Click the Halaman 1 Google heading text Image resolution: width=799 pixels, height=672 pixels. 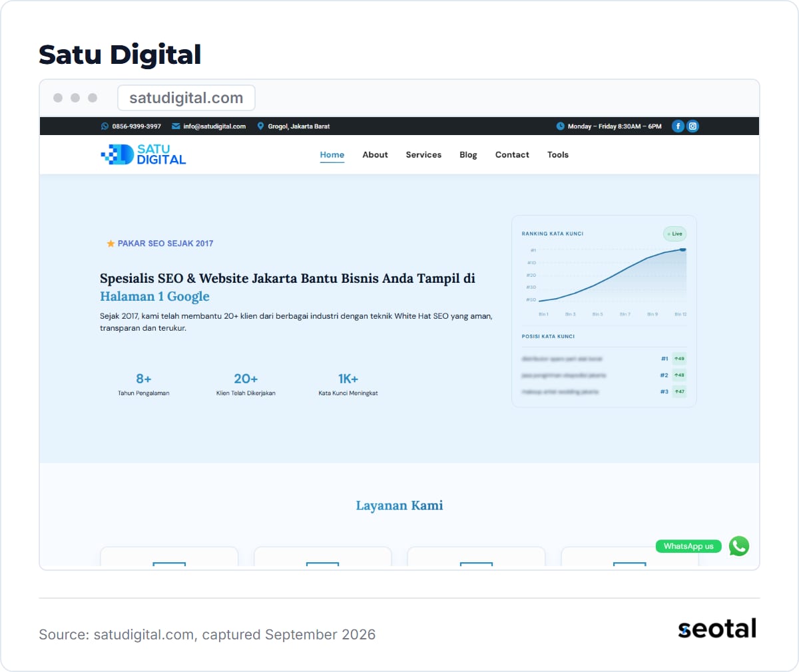(154, 297)
